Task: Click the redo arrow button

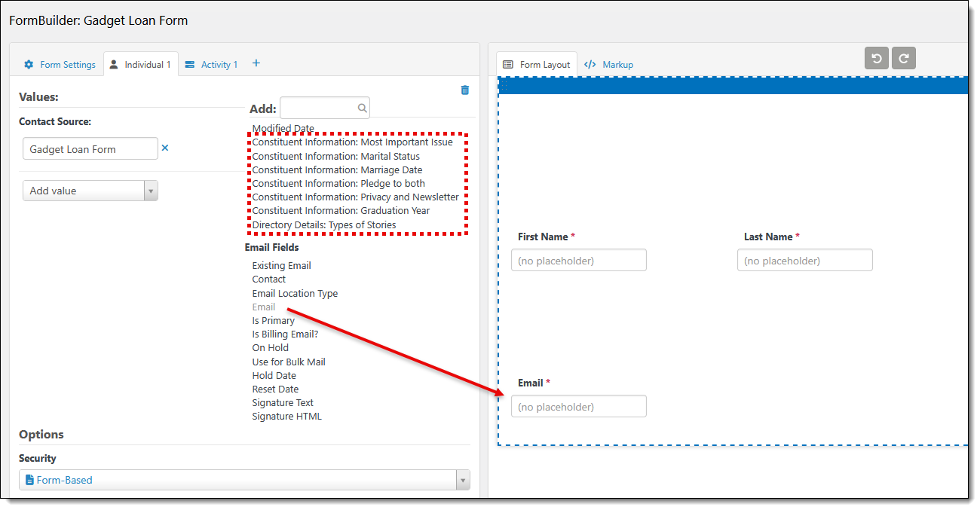Action: 903,58
